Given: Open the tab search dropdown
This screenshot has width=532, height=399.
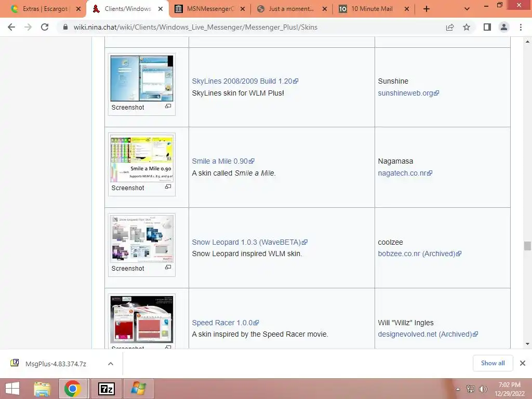Looking at the screenshot, I should pyautogui.click(x=467, y=9).
